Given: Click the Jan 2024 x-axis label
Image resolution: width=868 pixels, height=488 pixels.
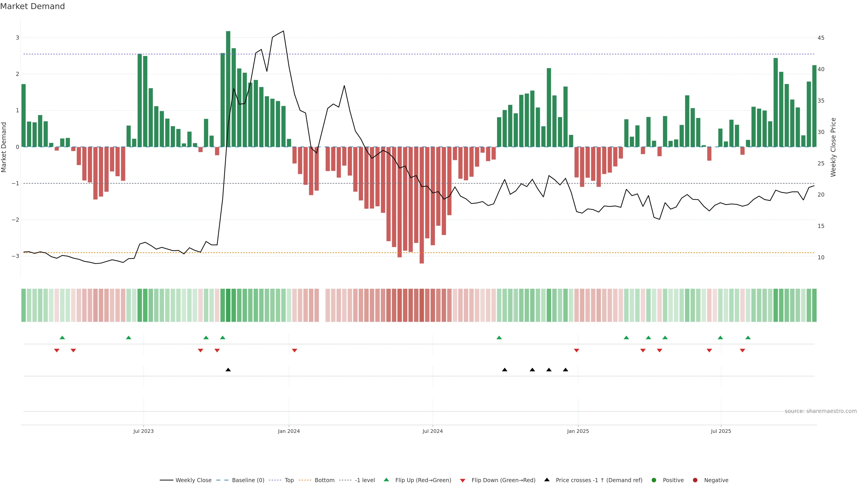Looking at the screenshot, I should [x=289, y=431].
